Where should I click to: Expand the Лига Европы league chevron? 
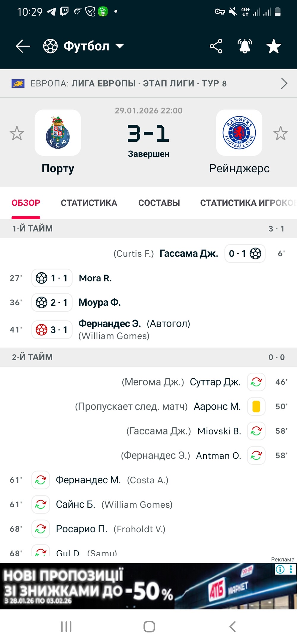point(284,84)
